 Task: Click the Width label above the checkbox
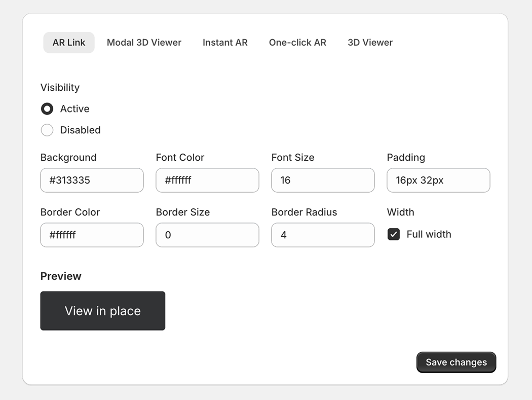400,212
